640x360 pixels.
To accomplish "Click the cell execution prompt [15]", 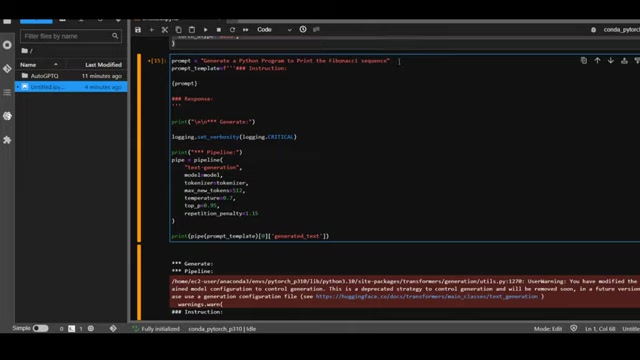I will point(157,61).
